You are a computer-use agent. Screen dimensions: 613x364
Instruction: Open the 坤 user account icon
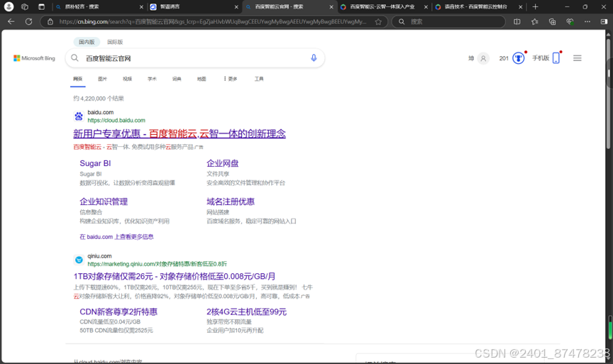pos(483,58)
